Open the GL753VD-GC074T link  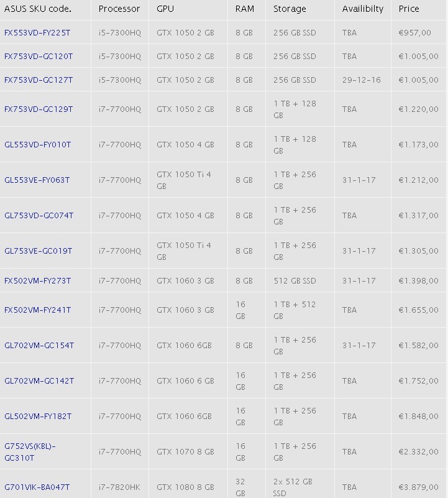point(39,215)
